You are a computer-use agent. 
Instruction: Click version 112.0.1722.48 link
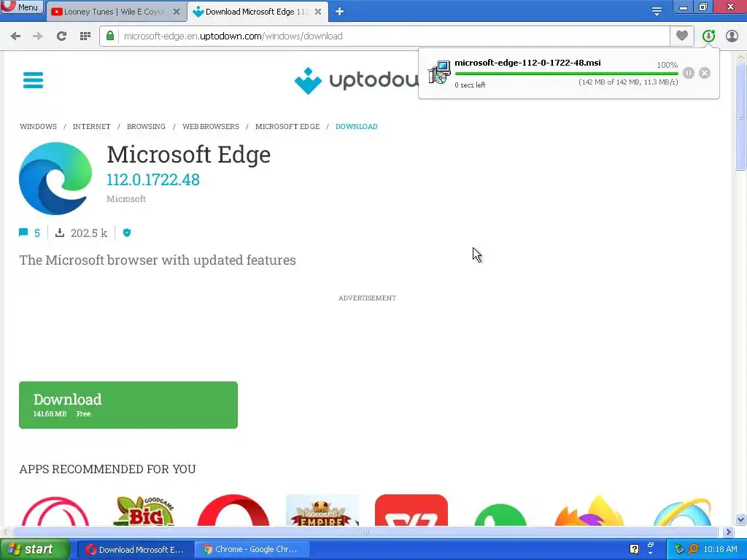153,179
